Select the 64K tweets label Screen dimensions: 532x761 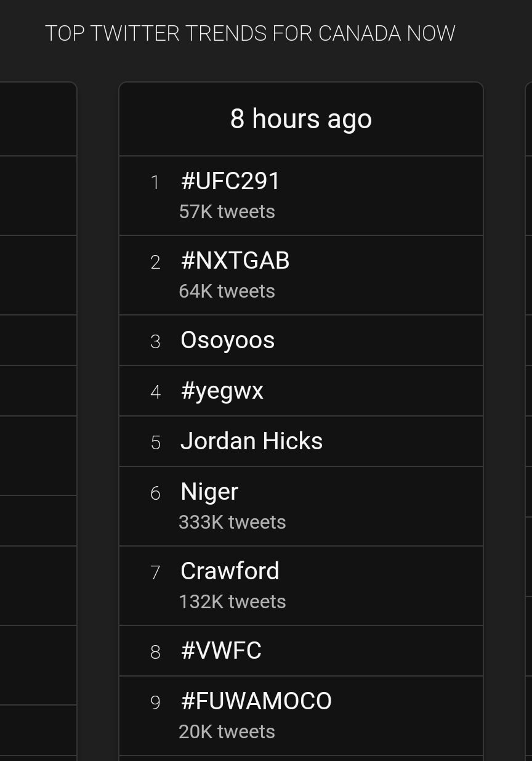227,291
